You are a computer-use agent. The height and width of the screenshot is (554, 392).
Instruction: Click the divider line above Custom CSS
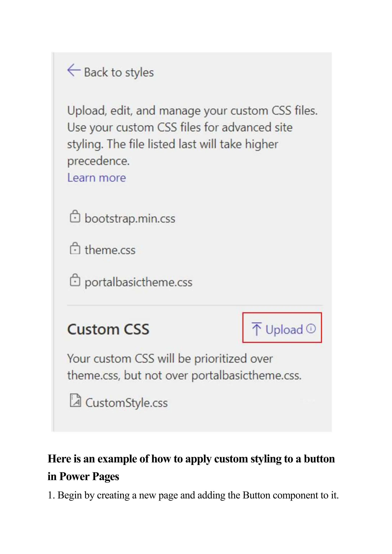coord(194,305)
